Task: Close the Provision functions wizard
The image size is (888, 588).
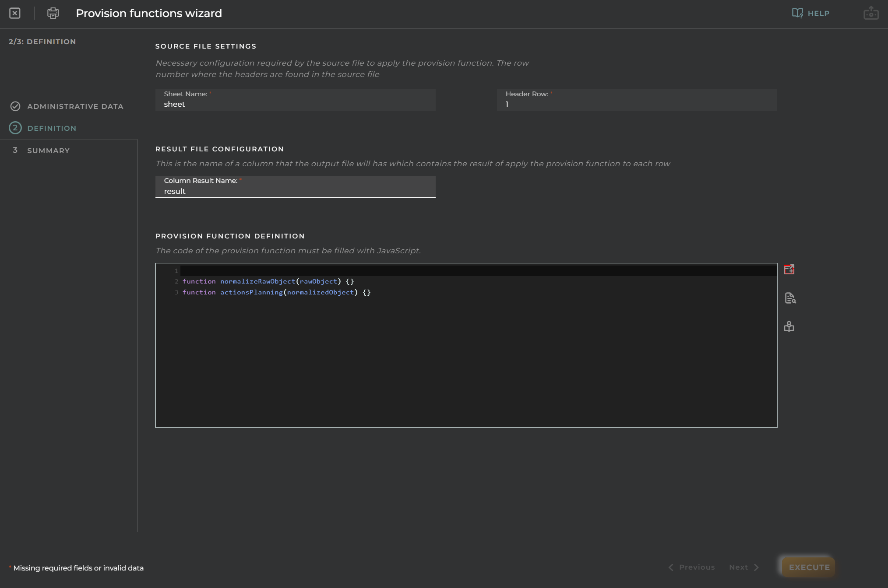Action: [15, 13]
